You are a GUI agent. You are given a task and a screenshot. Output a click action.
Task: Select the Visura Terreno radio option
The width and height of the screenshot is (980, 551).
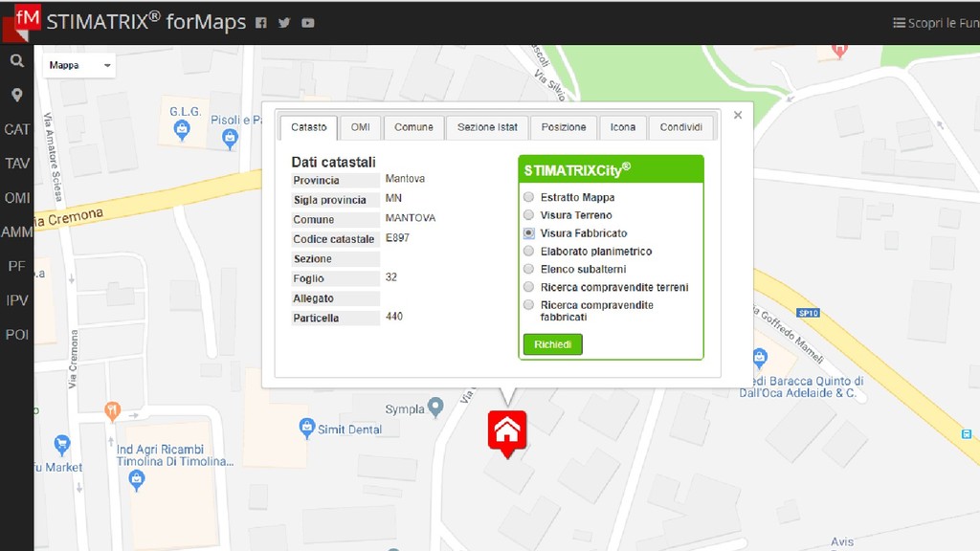pos(528,215)
